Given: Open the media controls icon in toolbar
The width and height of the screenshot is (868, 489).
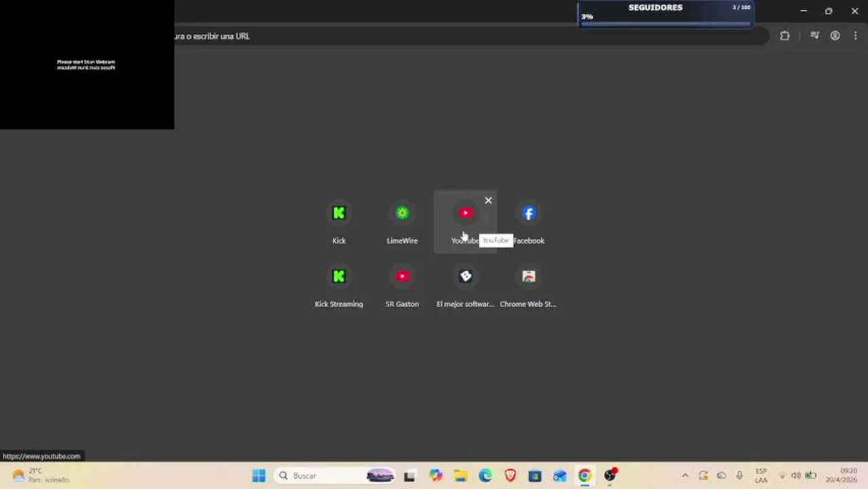Looking at the screenshot, I should pyautogui.click(x=814, y=36).
